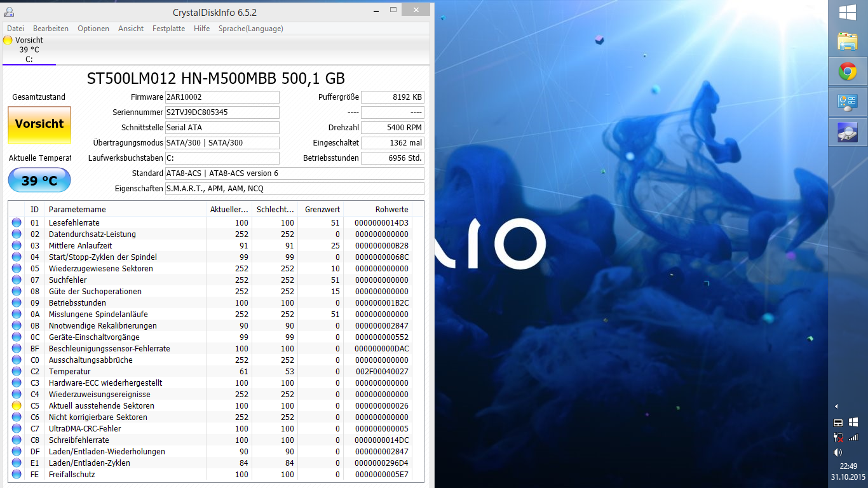The width and height of the screenshot is (868, 488).
Task: Click status icon for UltraDMA-CRC-Fehler row
Action: coord(17,429)
